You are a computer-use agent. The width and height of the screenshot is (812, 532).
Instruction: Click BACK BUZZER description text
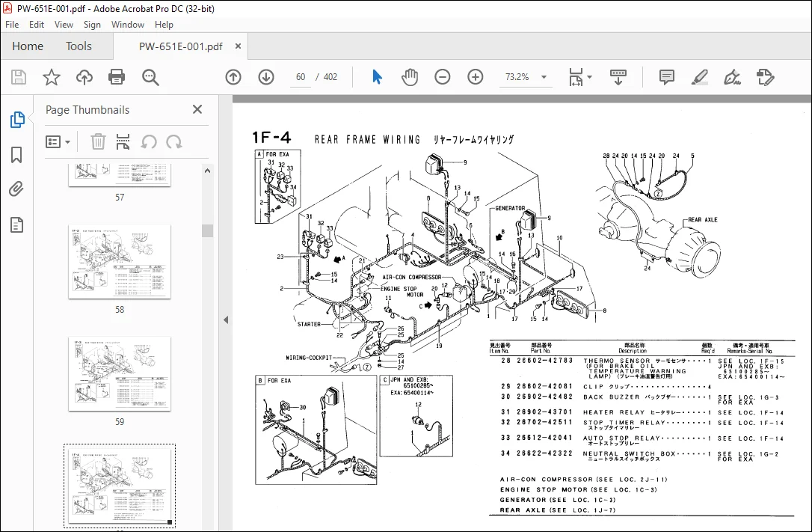(612, 397)
